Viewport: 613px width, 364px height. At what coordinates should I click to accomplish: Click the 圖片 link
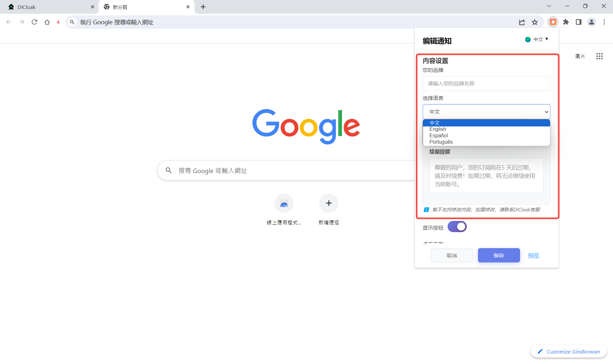[580, 57]
